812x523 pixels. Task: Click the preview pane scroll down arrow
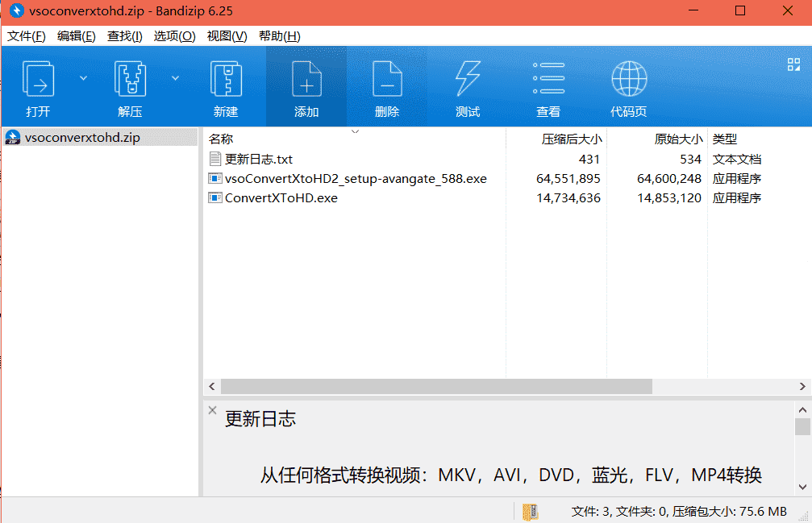[802, 487]
